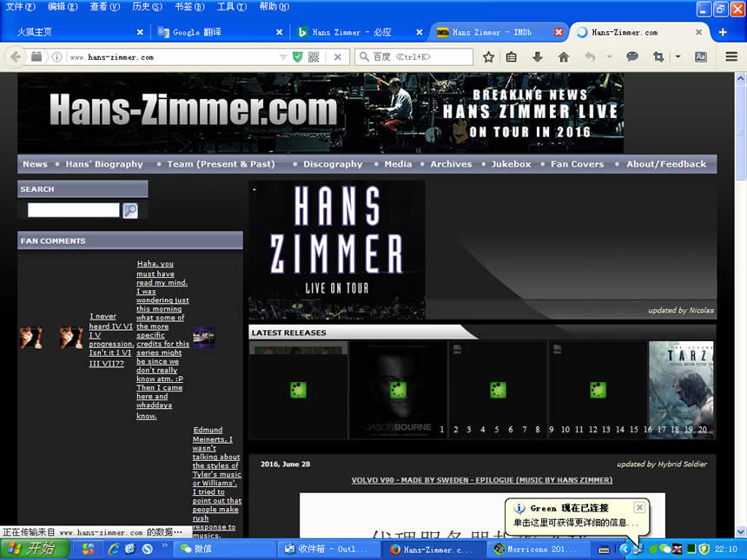The height and width of the screenshot is (560, 747).
Task: Click the site info icon in address bar
Action: (56, 57)
